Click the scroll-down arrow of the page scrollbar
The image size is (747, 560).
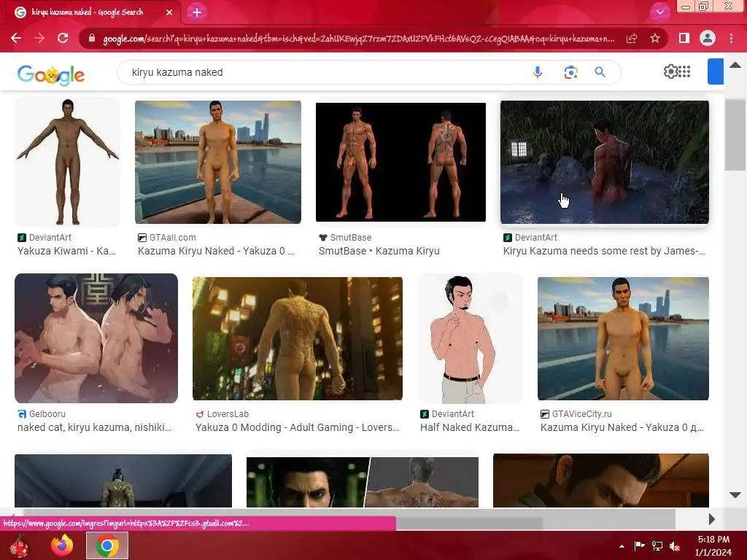tap(735, 495)
